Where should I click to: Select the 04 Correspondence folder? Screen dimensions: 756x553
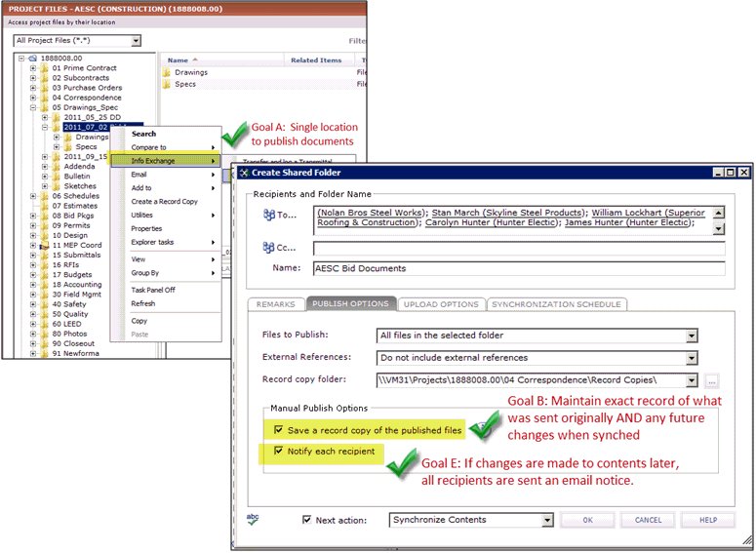click(87, 98)
